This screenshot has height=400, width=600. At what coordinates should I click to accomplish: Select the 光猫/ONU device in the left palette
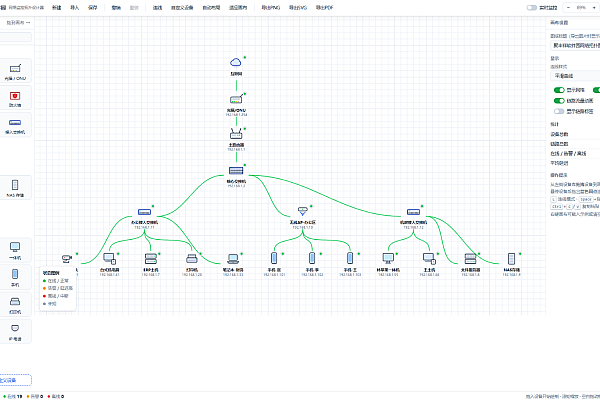click(15, 71)
